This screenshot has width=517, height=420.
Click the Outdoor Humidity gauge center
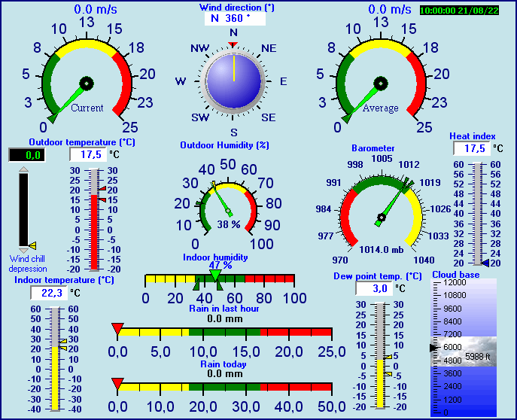[229, 212]
